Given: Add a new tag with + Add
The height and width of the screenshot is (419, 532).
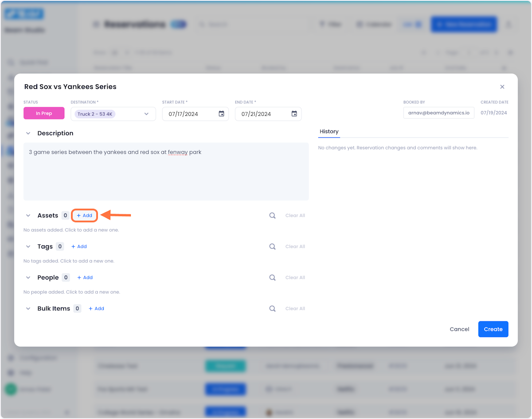Looking at the screenshot, I should click(79, 247).
